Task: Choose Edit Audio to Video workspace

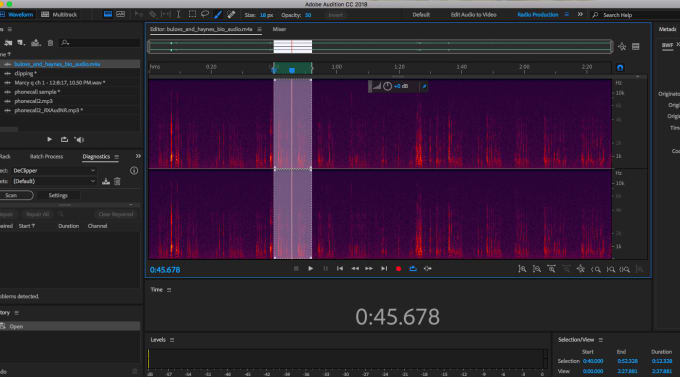Action: 473,15
